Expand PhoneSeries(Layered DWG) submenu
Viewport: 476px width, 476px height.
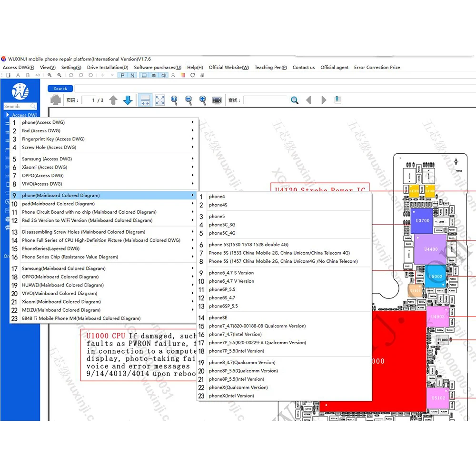(x=104, y=248)
